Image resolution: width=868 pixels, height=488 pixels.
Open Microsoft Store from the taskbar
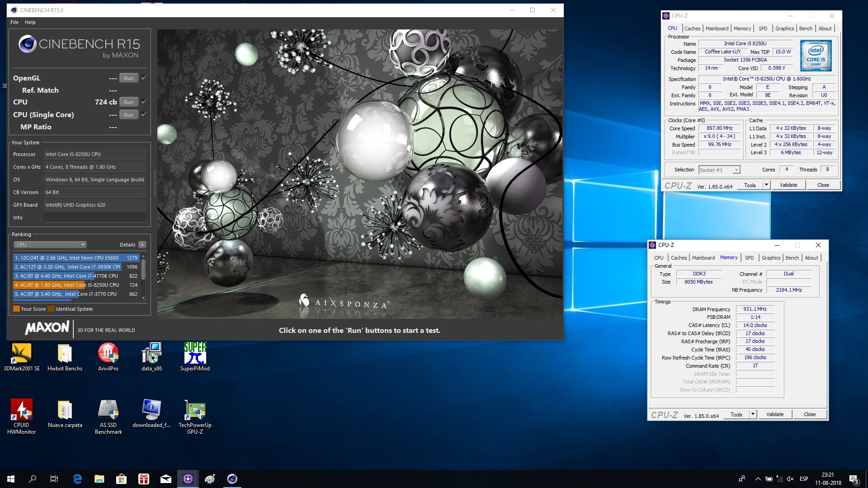point(121,479)
